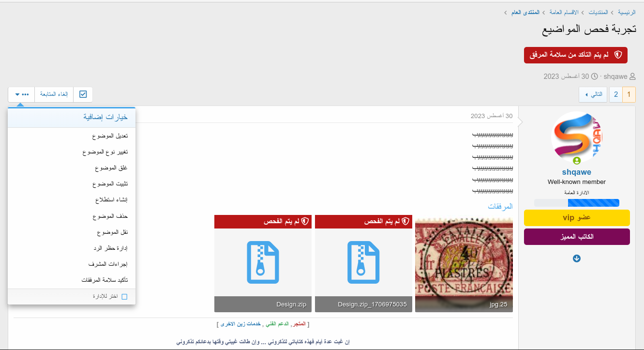644x350 pixels.
Task: Click the clock icon beside the thread date
Action: (x=595, y=76)
